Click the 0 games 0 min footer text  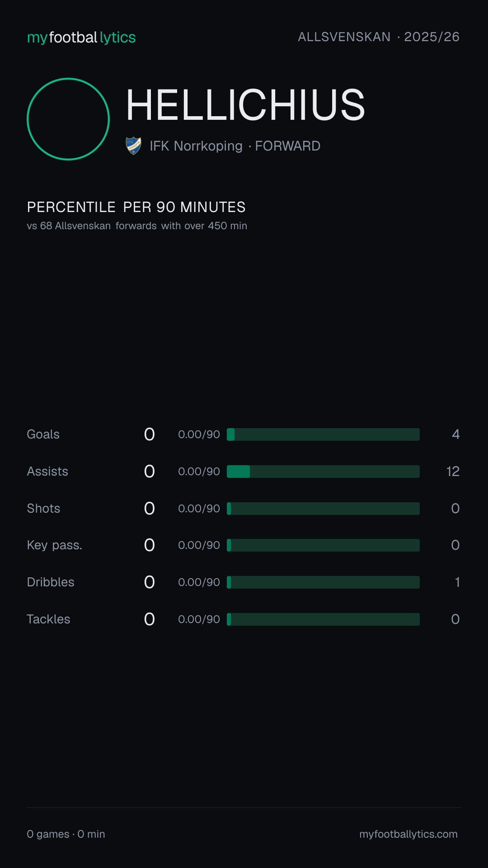pyautogui.click(x=66, y=834)
